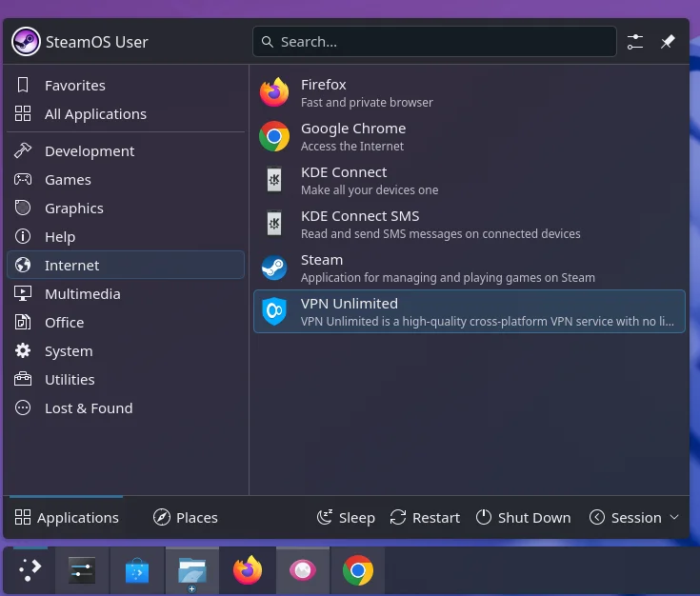Open the Games category
The image size is (700, 596).
click(x=126, y=180)
